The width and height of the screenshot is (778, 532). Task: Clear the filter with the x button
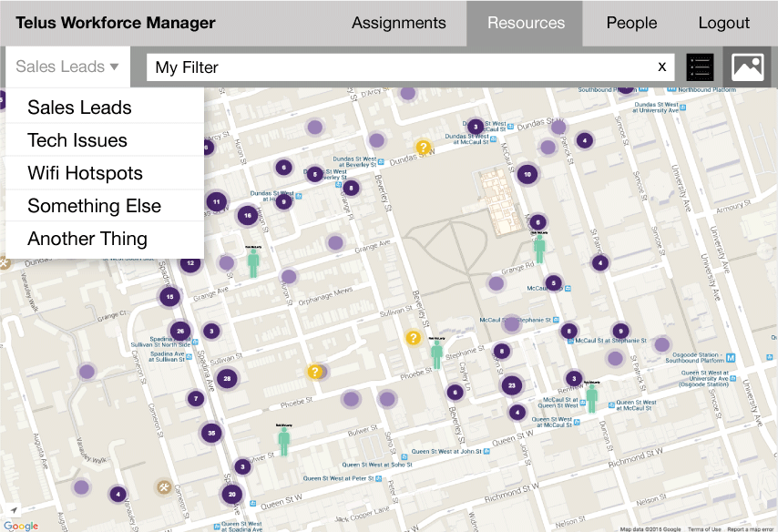coord(662,67)
